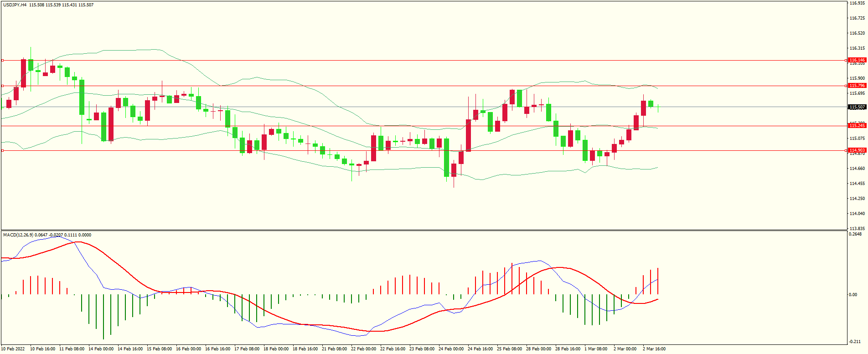
Task: Click the 25 Feb 08:00 time label
Action: [509, 349]
